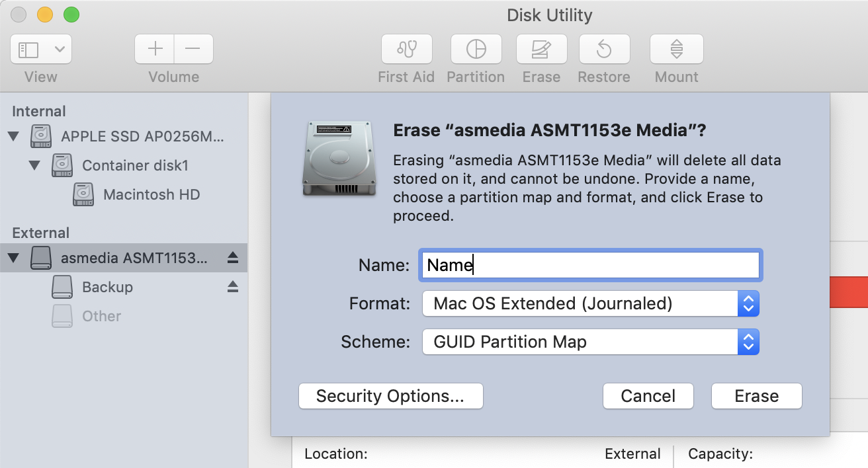Cancel the erase dialog
The height and width of the screenshot is (468, 868).
point(648,396)
